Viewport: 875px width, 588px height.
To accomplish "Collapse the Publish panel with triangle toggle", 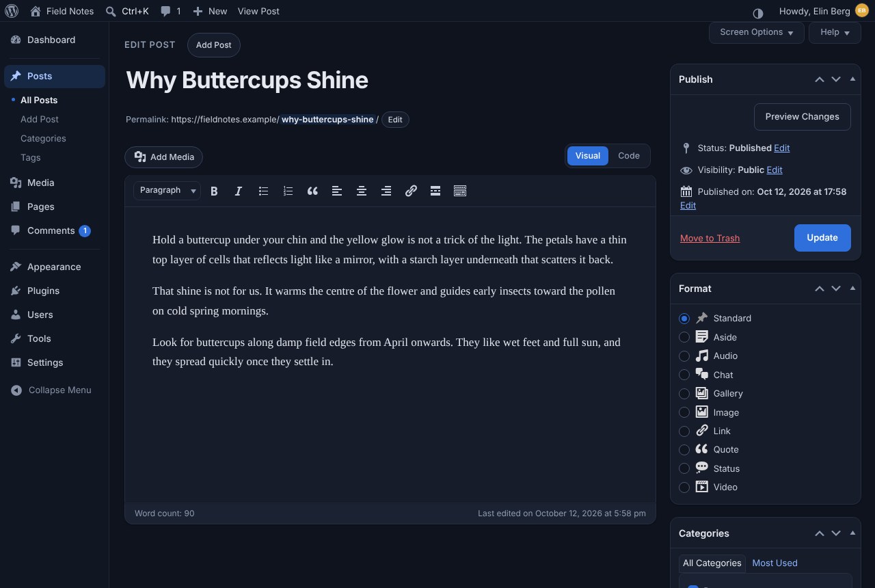I will tap(852, 79).
